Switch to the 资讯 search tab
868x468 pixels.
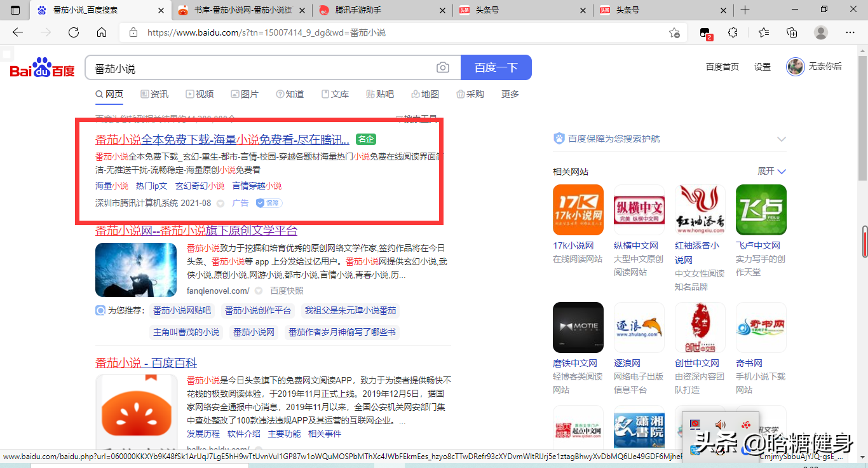(x=154, y=94)
